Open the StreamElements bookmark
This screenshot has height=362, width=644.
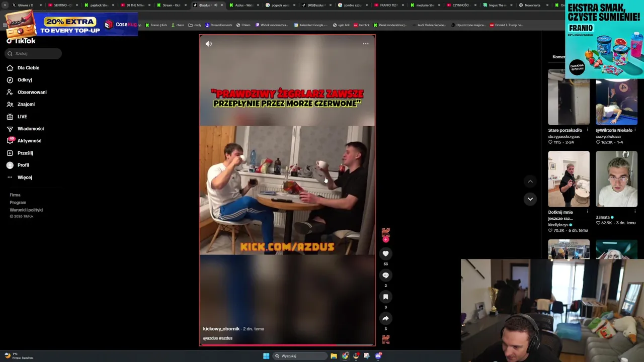218,25
